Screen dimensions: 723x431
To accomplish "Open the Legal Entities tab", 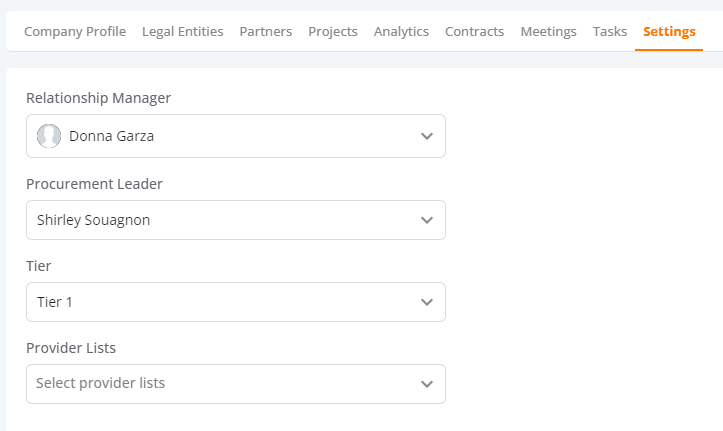I will [183, 31].
